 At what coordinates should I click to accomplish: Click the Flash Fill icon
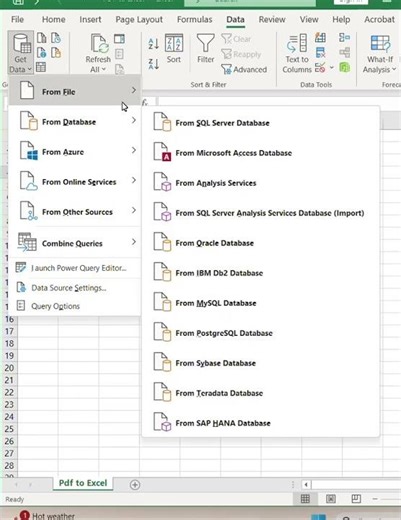click(320, 37)
